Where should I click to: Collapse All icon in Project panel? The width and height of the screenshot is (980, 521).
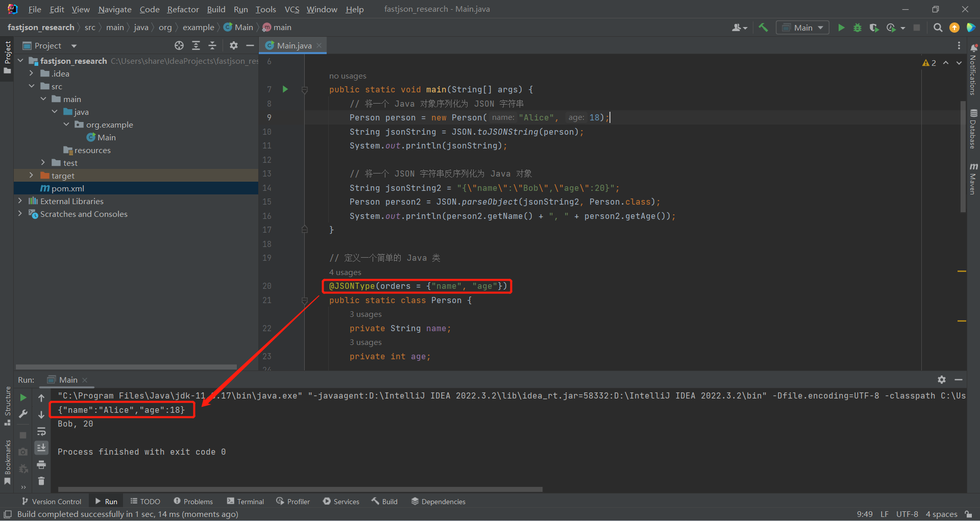pos(212,45)
